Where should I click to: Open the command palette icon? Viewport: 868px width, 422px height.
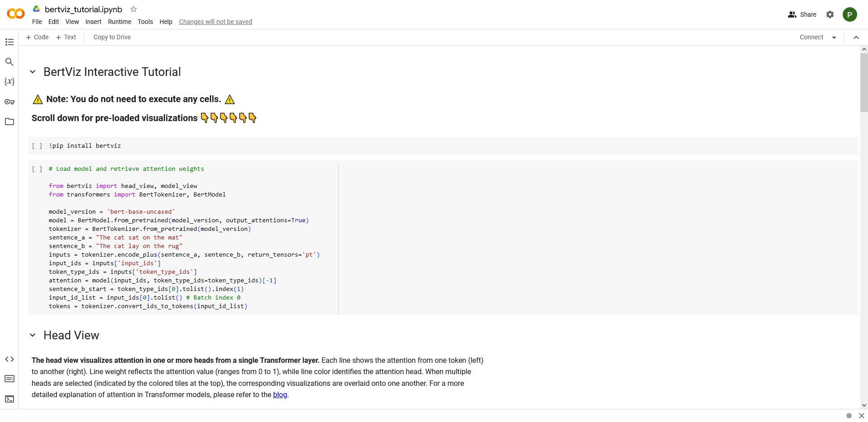[x=9, y=379]
